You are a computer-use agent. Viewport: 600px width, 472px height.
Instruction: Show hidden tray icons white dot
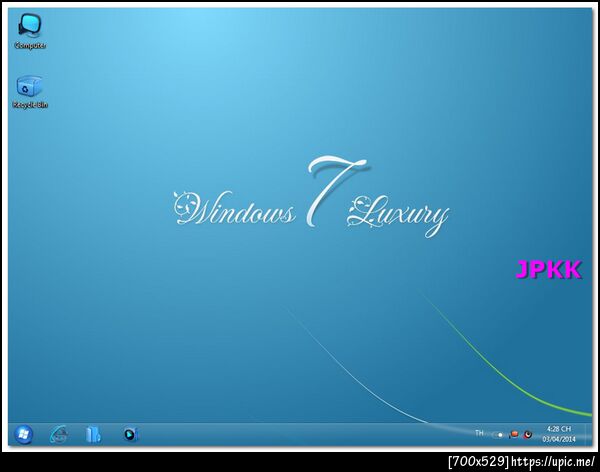click(500, 435)
